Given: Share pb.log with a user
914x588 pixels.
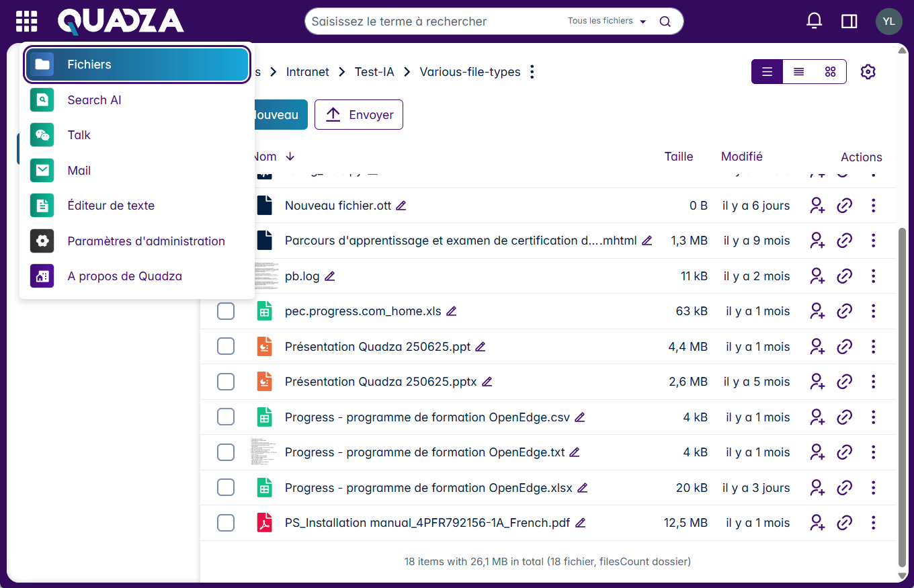Looking at the screenshot, I should coord(817,276).
